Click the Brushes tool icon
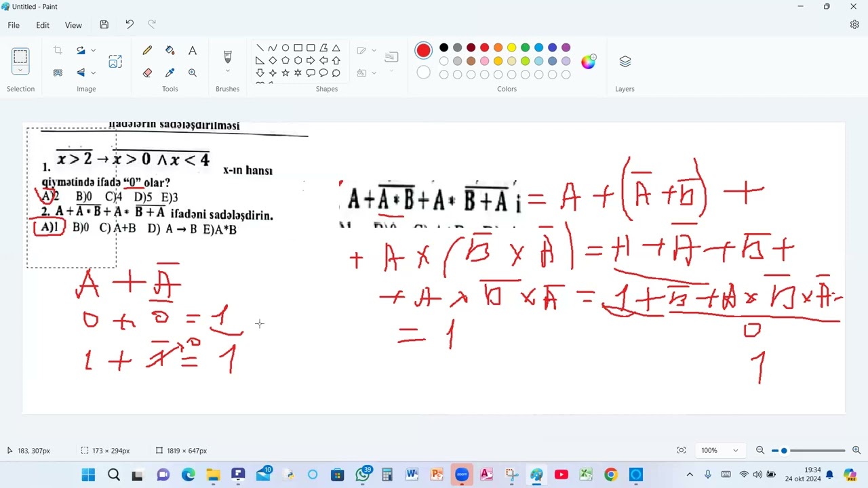The image size is (868, 488). click(227, 56)
